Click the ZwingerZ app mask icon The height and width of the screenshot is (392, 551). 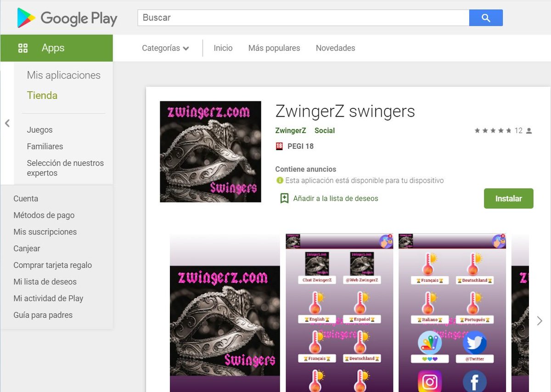(x=210, y=151)
